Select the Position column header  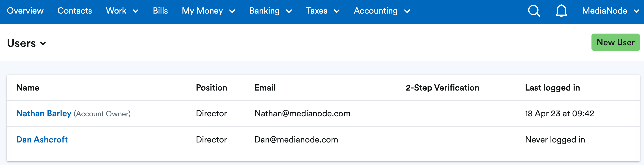[x=211, y=88]
